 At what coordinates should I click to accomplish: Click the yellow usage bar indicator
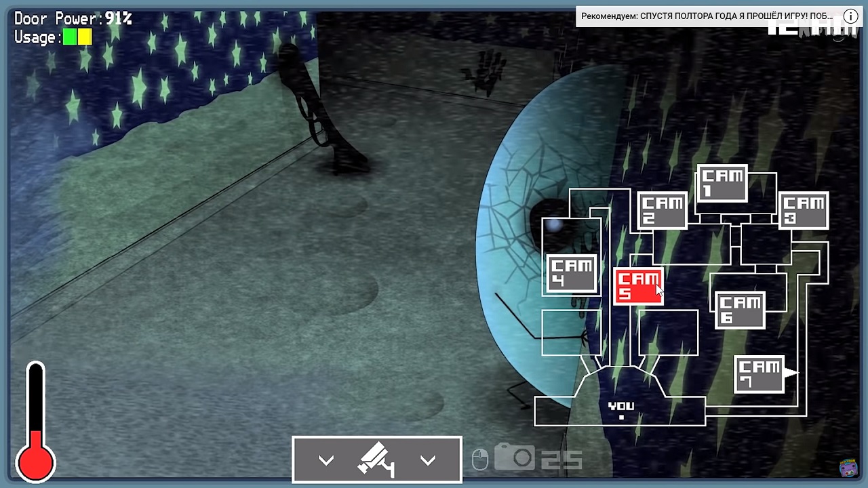click(85, 37)
